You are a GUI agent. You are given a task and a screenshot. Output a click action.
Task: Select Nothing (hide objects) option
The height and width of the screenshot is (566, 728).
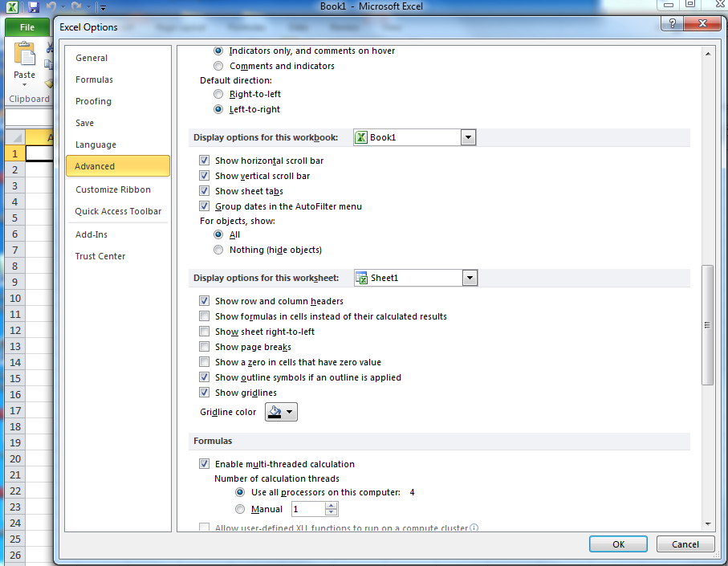(x=218, y=250)
